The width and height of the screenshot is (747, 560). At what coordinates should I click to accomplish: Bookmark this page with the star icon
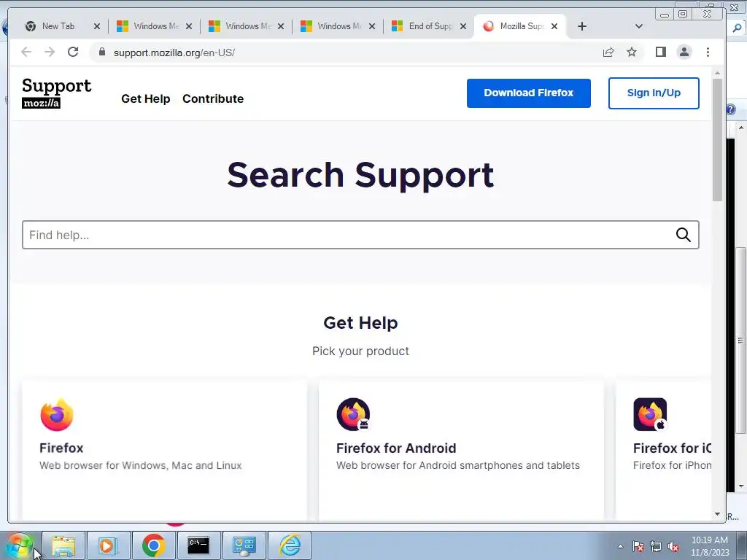pos(632,52)
